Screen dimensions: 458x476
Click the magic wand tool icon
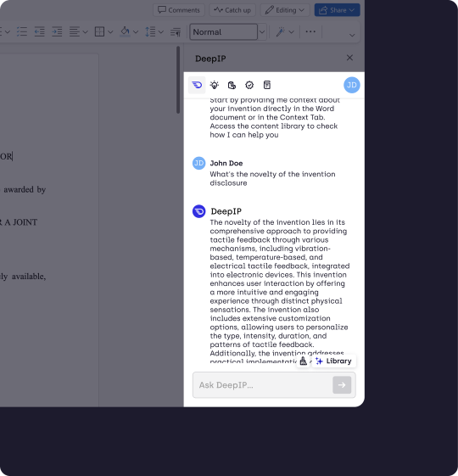coord(281,31)
